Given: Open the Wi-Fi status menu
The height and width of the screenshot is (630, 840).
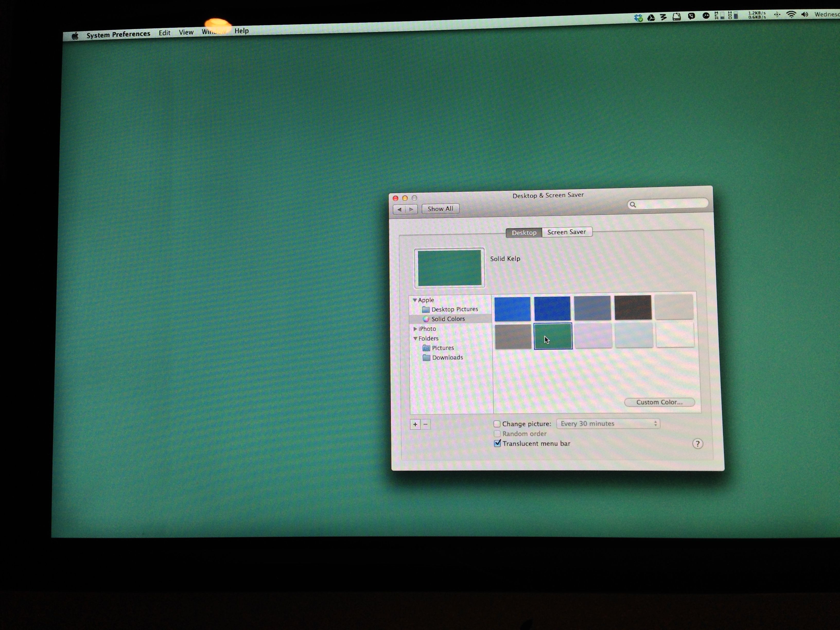Looking at the screenshot, I should coord(791,14).
